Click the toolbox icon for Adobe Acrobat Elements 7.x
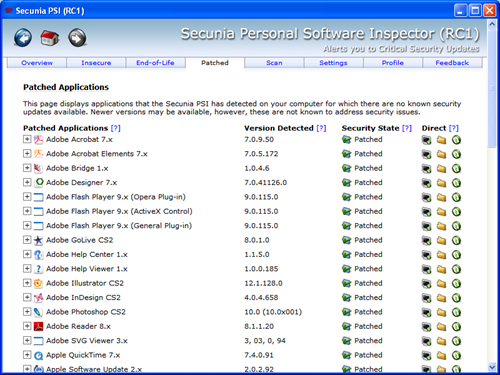The height and width of the screenshot is (375, 500). pyautogui.click(x=426, y=154)
